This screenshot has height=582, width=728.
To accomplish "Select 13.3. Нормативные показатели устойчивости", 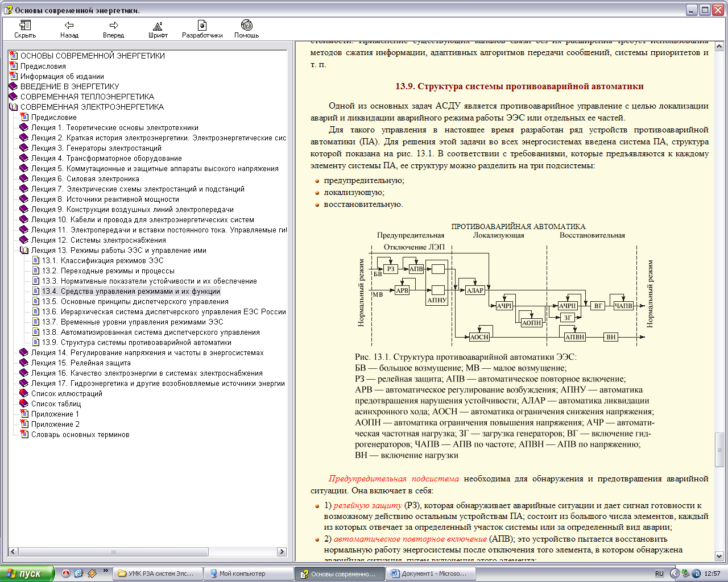I will click(x=150, y=281).
